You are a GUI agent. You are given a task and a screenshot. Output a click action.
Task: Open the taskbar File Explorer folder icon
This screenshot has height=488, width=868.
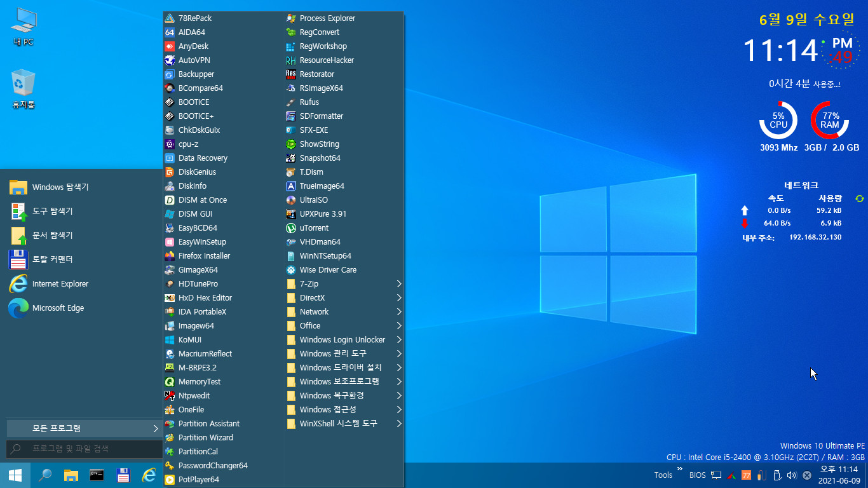[71, 475]
